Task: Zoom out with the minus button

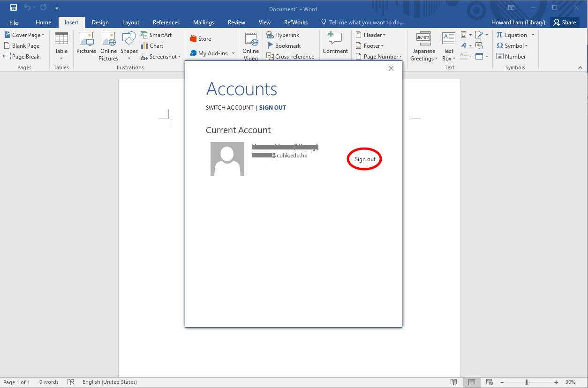Action: coord(501,382)
